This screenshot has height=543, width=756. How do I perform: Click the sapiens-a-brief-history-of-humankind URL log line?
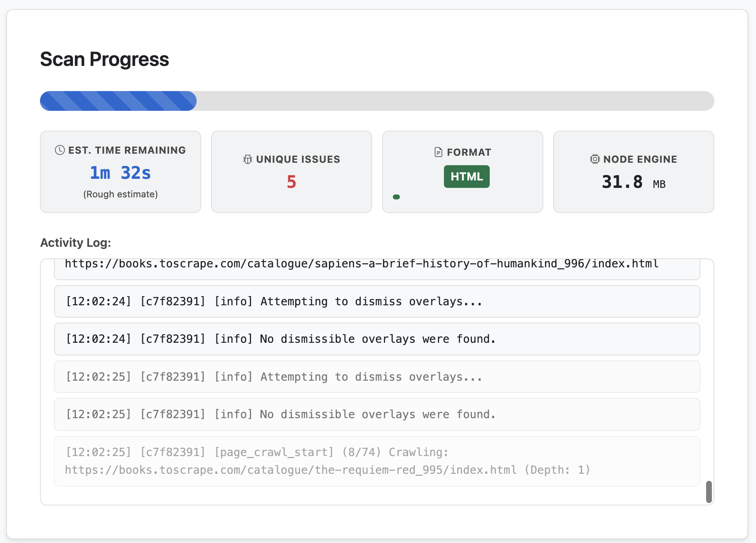click(362, 264)
